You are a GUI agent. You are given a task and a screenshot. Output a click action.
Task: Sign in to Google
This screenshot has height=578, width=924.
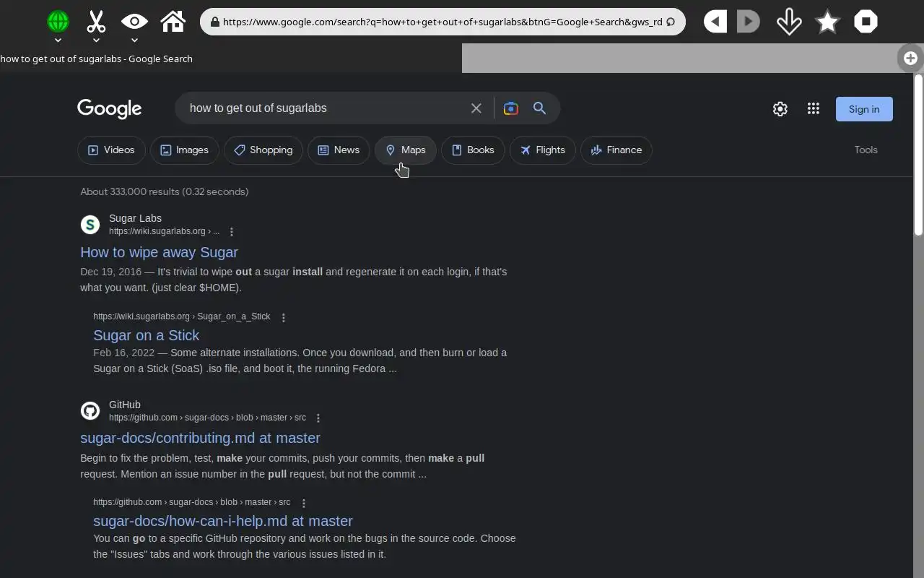(864, 109)
